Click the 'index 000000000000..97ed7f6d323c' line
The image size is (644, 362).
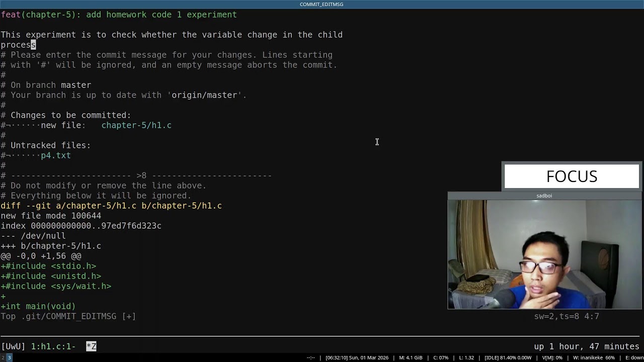81,226
